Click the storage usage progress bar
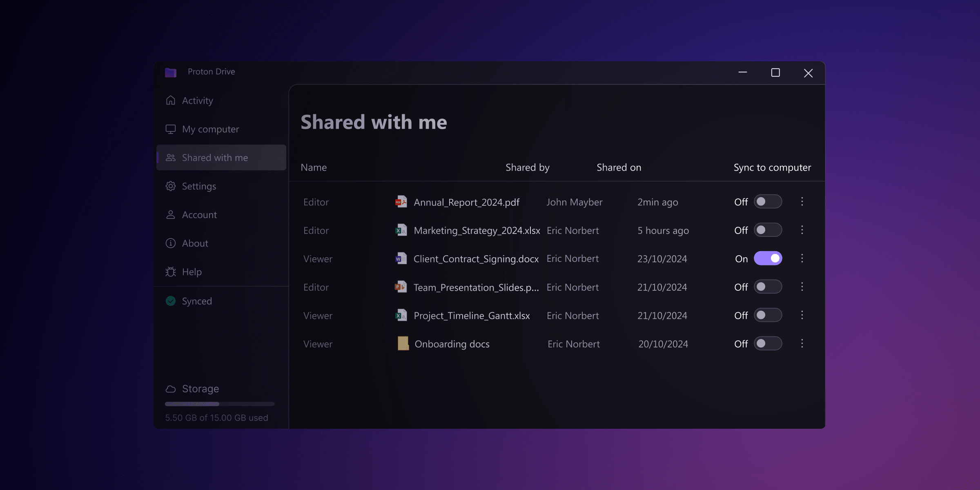 click(220, 404)
